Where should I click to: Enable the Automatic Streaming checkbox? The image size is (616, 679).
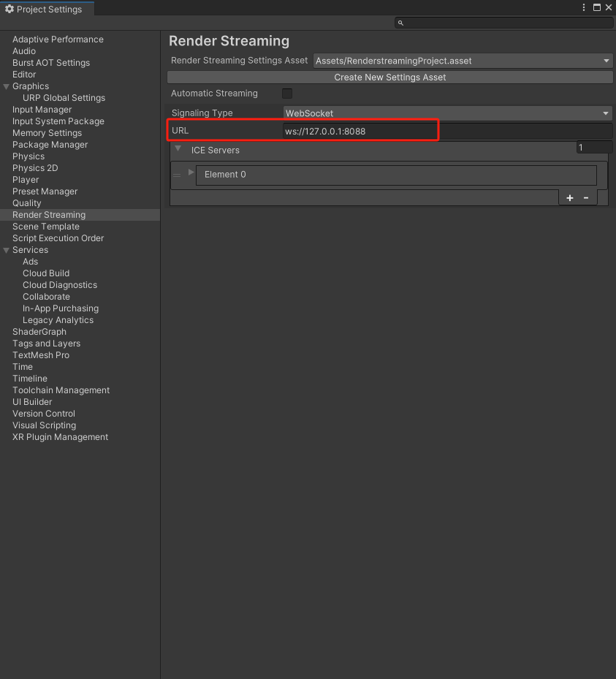pyautogui.click(x=287, y=94)
